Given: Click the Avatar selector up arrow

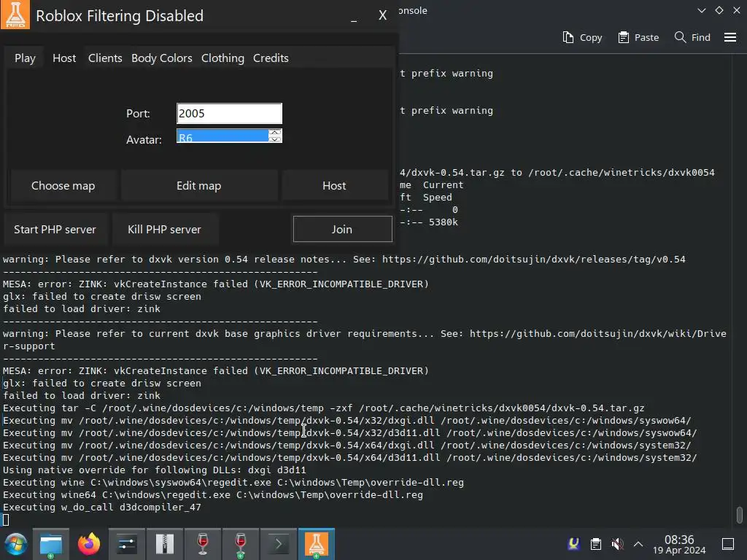Looking at the screenshot, I should click(275, 133).
